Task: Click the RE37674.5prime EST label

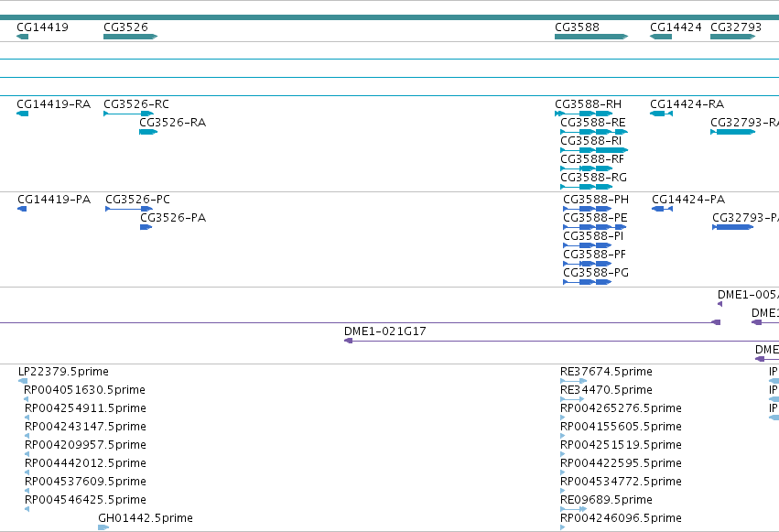Action: point(606,372)
